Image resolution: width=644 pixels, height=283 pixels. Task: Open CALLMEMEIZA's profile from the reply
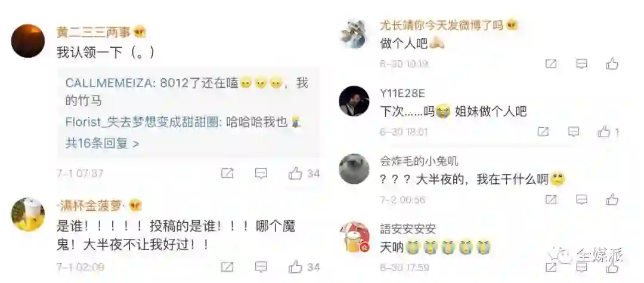tap(110, 83)
